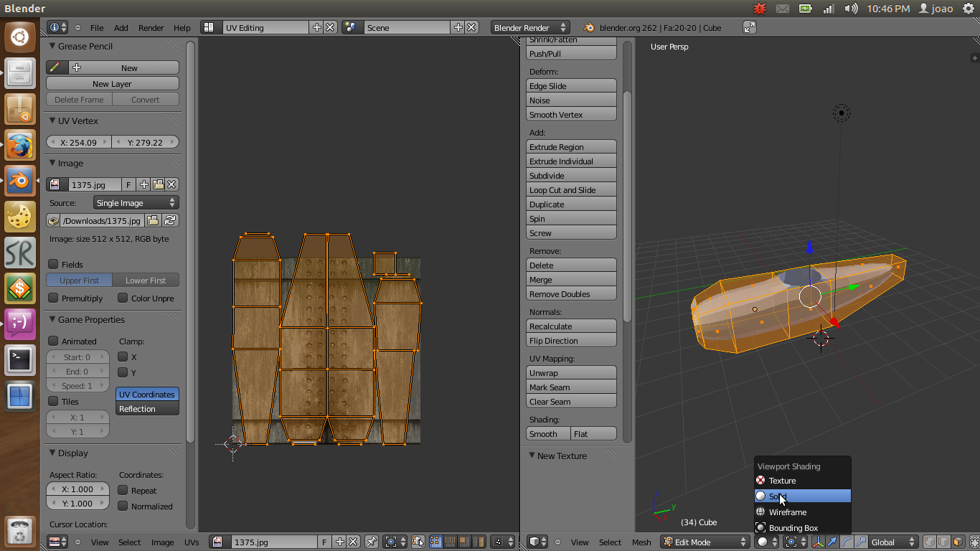Open the Global orientation dropdown
Image resolution: width=980 pixels, height=551 pixels.
pos(893,542)
